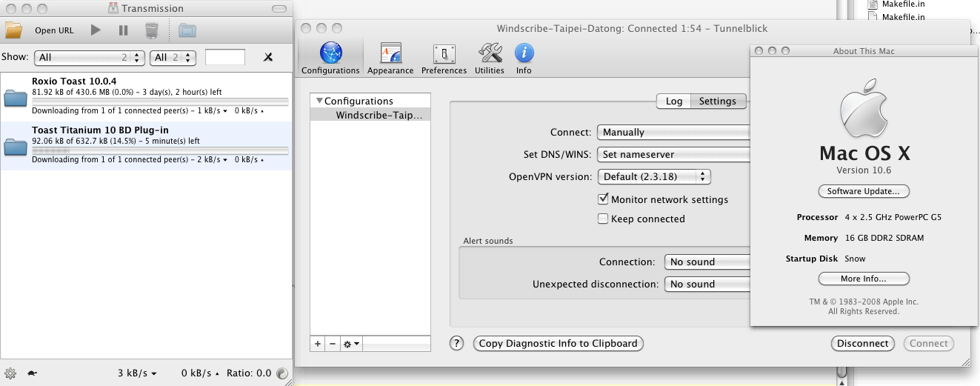Screen dimensions: 980x386
Task: Click the Disconnect button
Action: click(863, 343)
